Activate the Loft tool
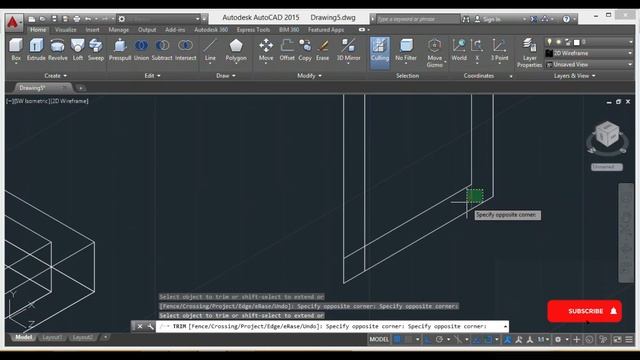The image size is (640, 360). click(x=78, y=50)
